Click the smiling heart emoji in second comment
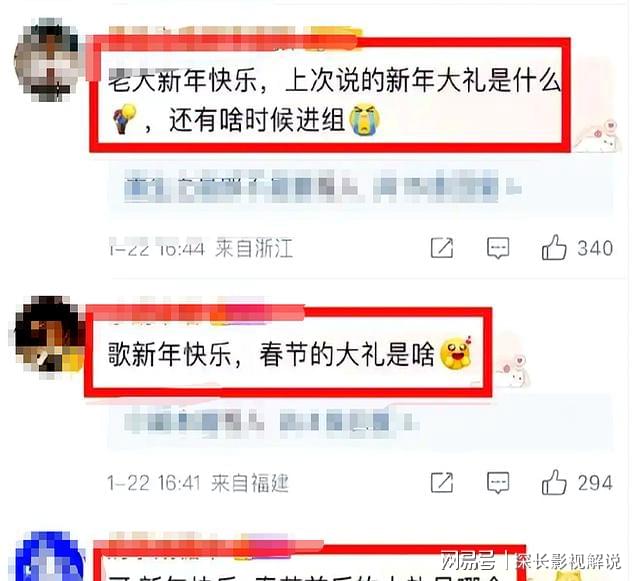This screenshot has width=640, height=581. (x=456, y=354)
